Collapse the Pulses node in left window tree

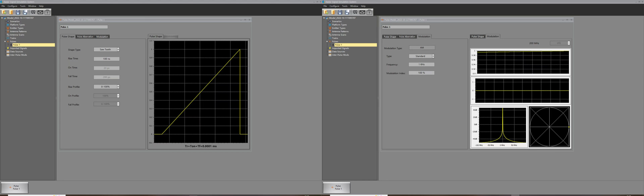pyautogui.click(x=5, y=42)
